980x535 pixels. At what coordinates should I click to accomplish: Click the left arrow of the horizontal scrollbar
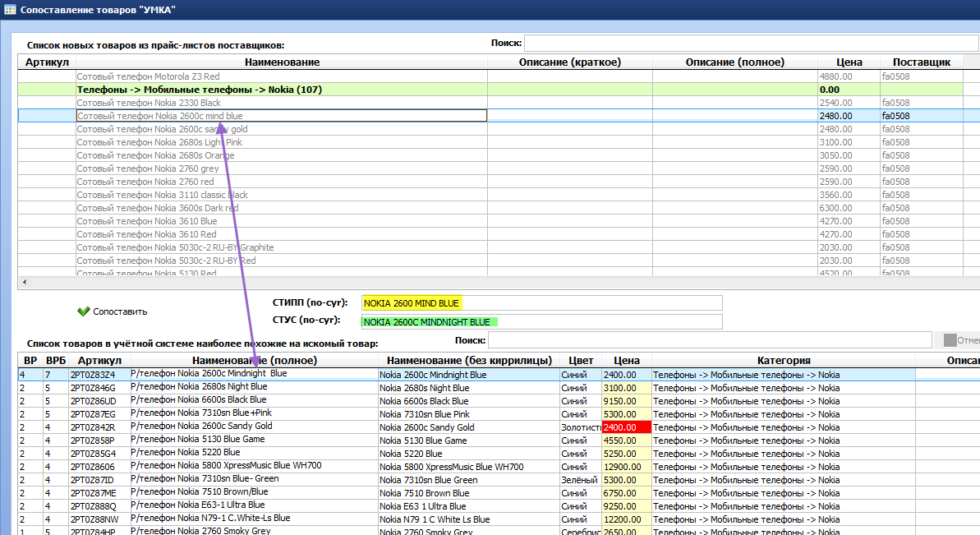point(25,282)
